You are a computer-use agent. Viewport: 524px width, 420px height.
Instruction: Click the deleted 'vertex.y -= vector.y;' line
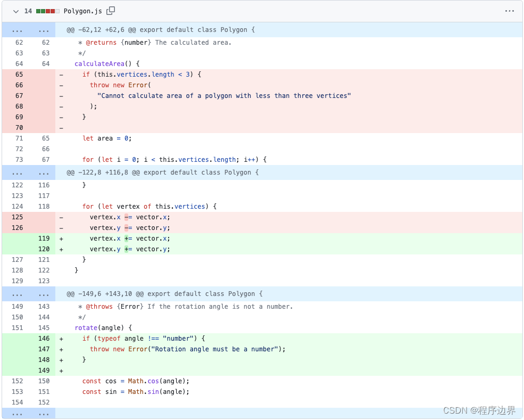point(130,228)
